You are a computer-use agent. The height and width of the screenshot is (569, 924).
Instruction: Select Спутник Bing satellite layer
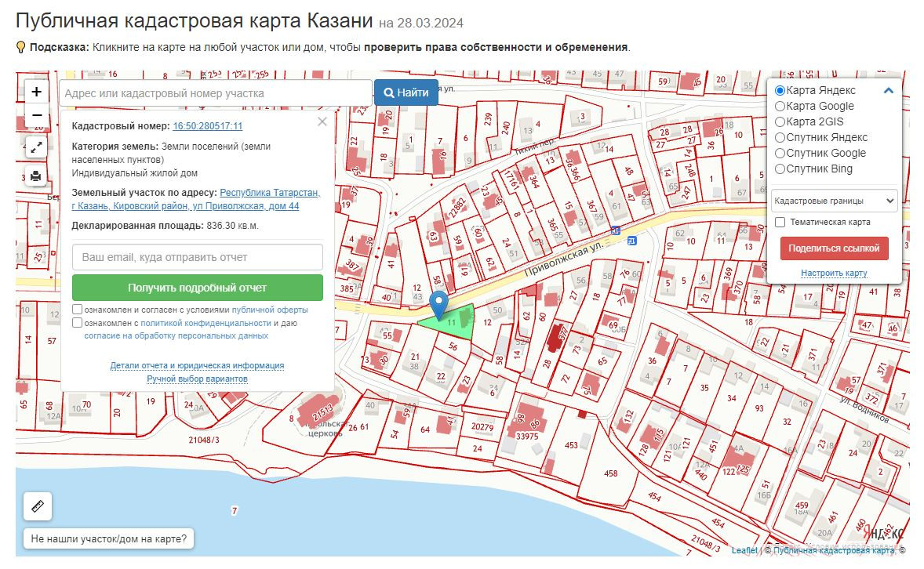click(780, 169)
